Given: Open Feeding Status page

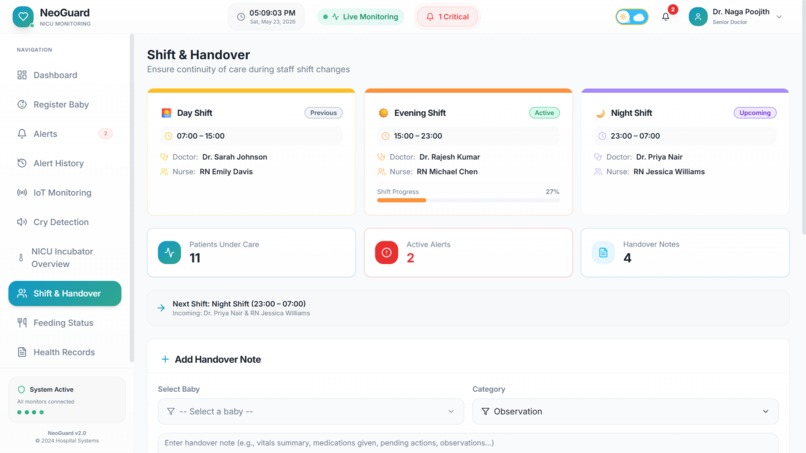Looking at the screenshot, I should click(x=65, y=322).
